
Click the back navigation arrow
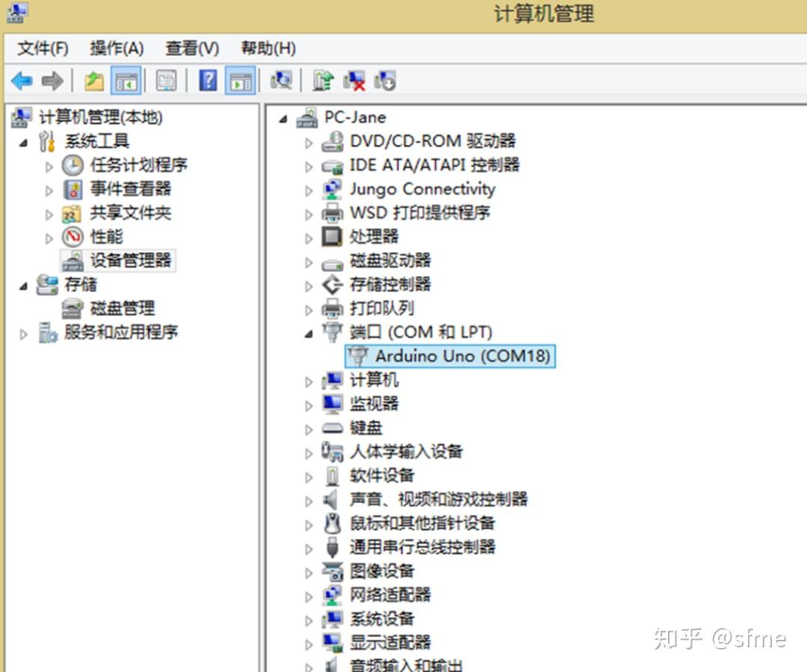[x=21, y=81]
